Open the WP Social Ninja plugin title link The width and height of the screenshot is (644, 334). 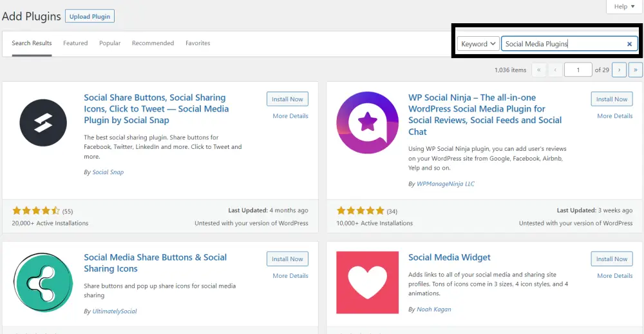[485, 115]
